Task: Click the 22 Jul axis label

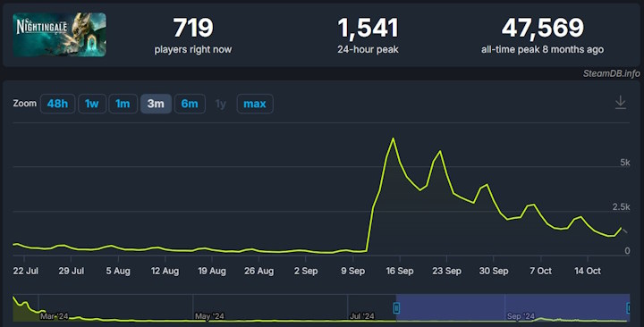Action: 25,271
